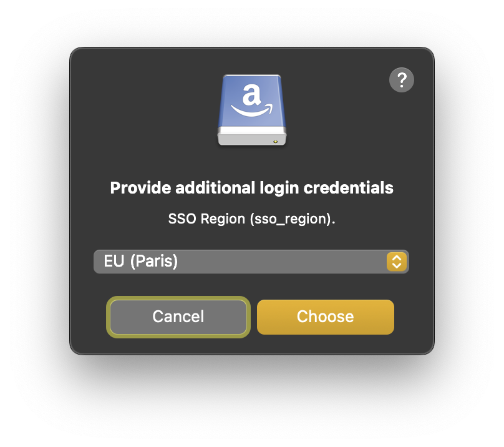Click the white Amazon 'a' logo letter

251,95
